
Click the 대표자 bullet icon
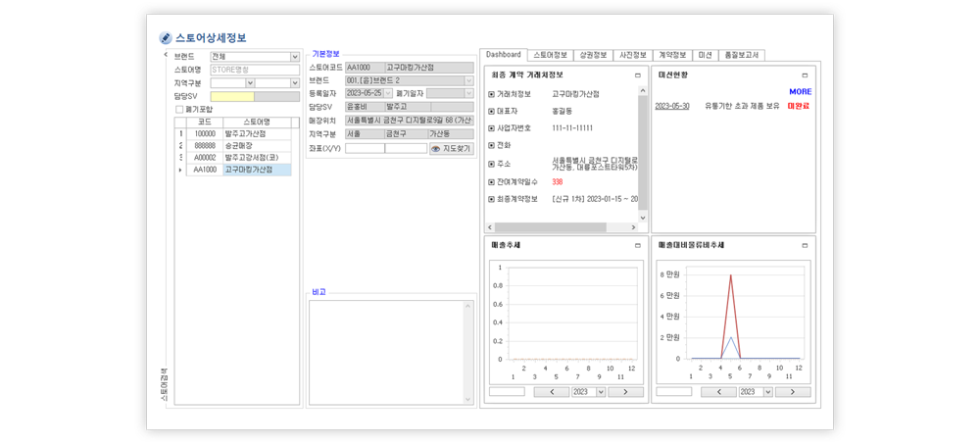click(x=491, y=112)
